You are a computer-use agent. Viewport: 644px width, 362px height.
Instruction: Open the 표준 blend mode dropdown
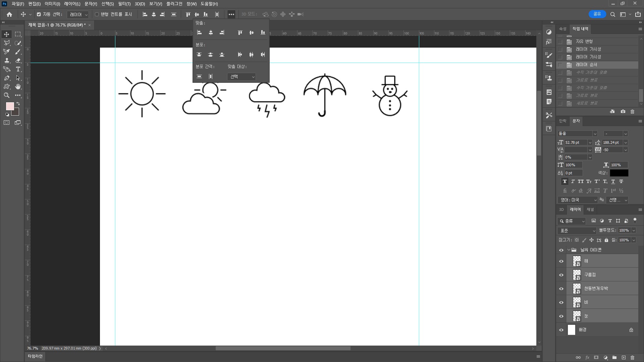[x=577, y=231]
